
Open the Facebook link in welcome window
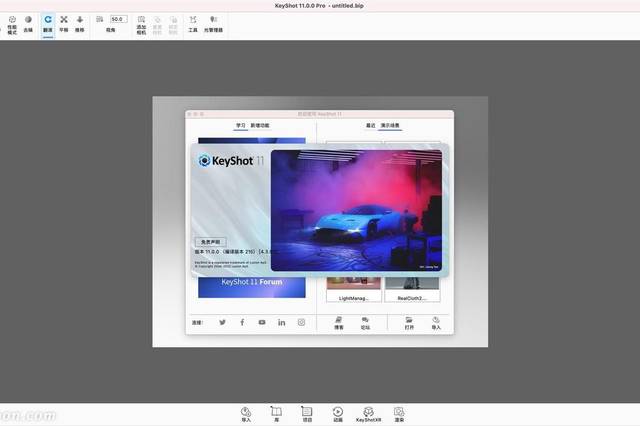coord(242,322)
